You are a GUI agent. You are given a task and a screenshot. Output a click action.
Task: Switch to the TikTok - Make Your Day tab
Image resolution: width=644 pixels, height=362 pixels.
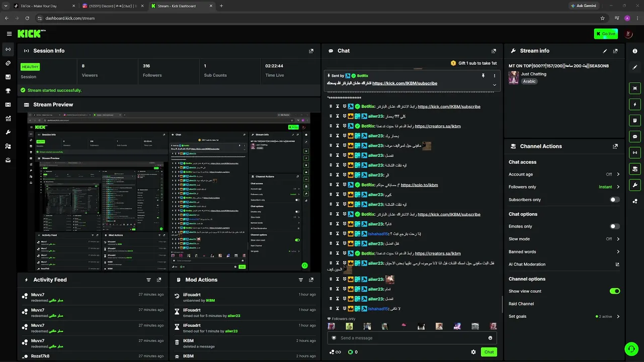point(45,6)
